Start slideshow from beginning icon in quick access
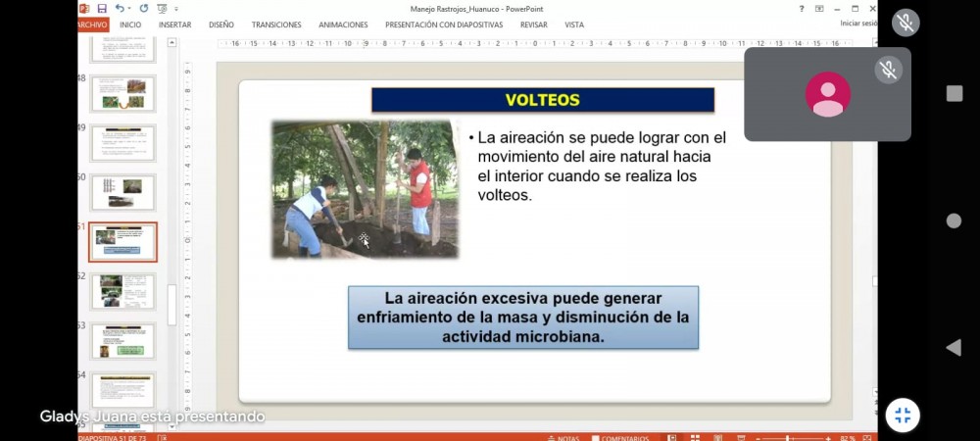This screenshot has height=441, width=980. point(162,9)
